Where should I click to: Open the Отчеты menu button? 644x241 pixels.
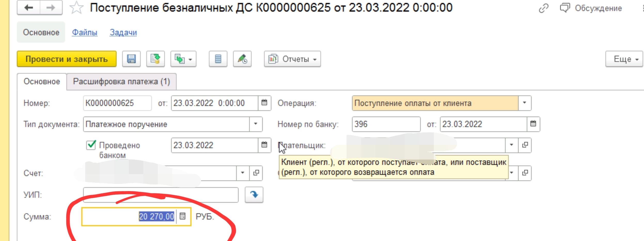(x=292, y=59)
